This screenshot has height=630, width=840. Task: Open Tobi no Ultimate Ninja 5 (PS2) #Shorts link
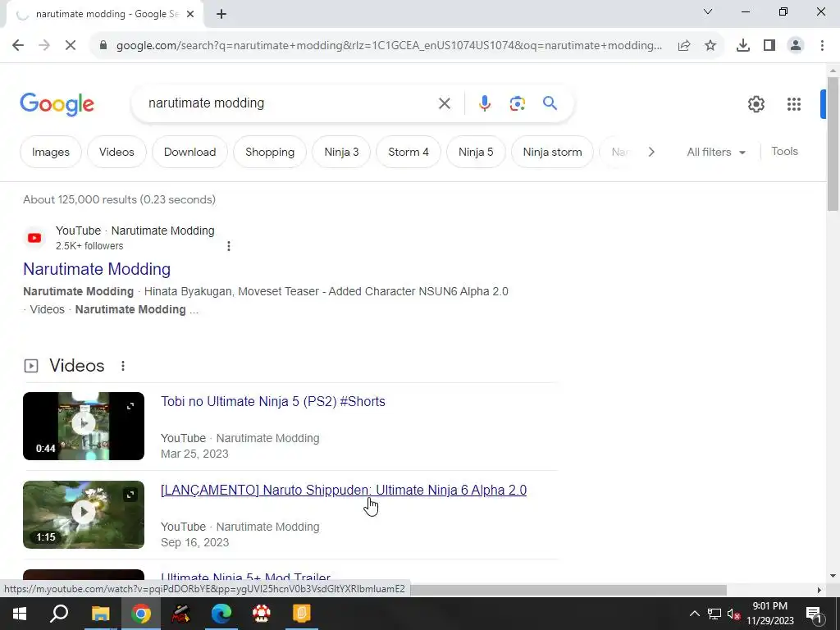(272, 402)
